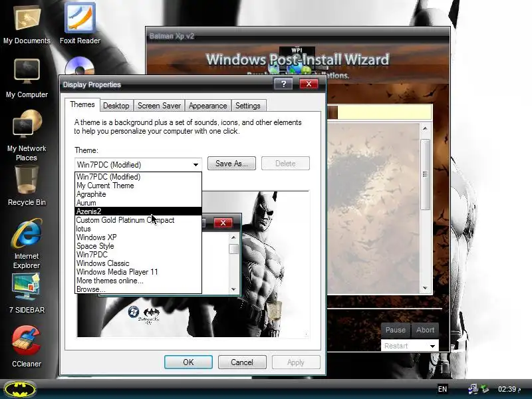Open the 7 SIDEBAR desktop icon
The image size is (532, 399).
pos(27,293)
